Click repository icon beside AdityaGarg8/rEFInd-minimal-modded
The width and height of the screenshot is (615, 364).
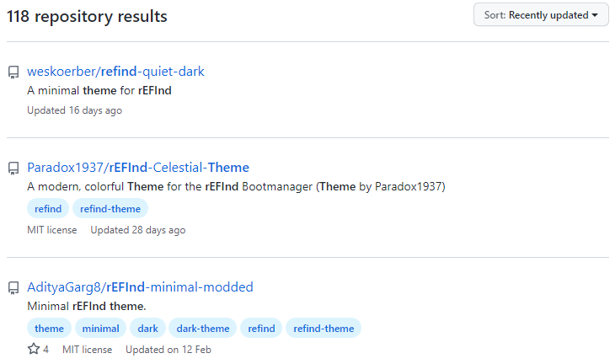[13, 287]
